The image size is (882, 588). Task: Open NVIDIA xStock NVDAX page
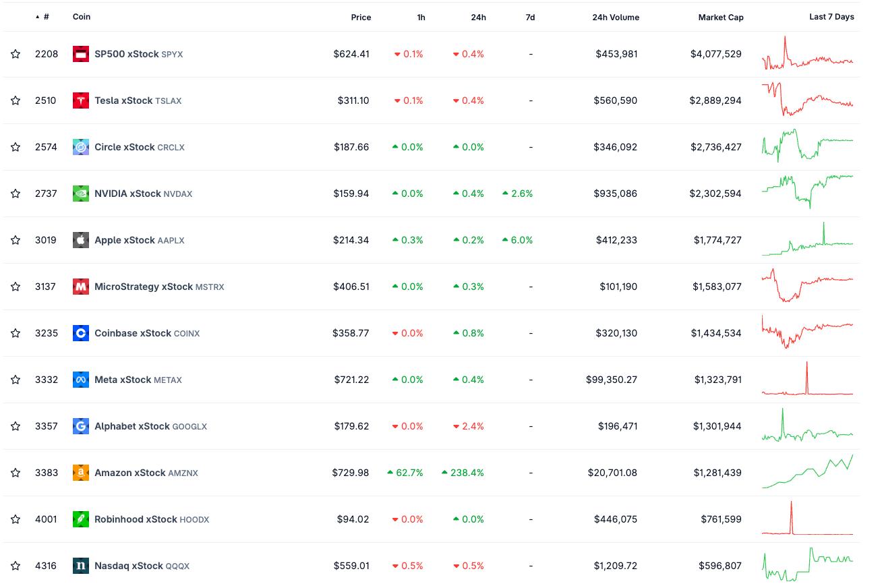pos(143,194)
